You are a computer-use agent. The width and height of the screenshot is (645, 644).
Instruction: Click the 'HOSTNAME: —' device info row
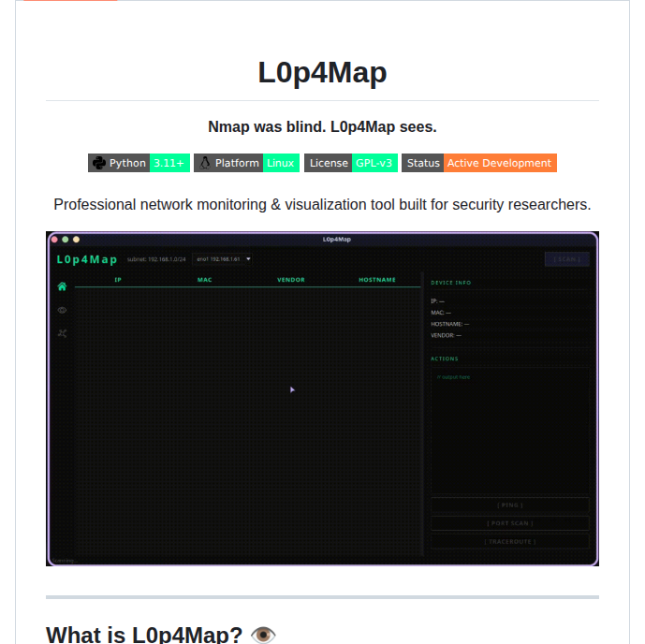(450, 324)
